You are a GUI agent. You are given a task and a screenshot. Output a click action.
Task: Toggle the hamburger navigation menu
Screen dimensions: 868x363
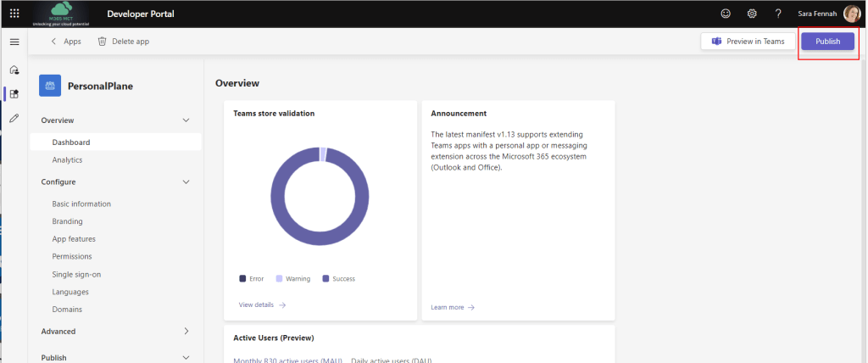[14, 42]
